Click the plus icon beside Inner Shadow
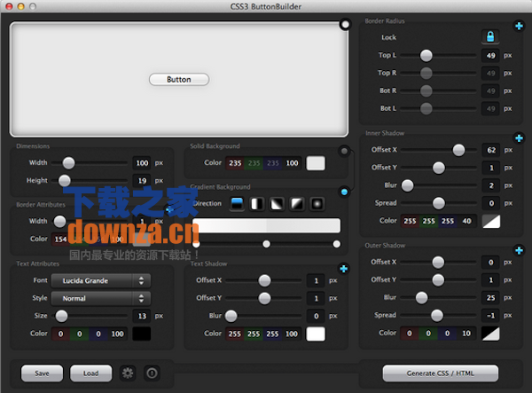Image resolution: width=532 pixels, height=393 pixels. (519, 138)
